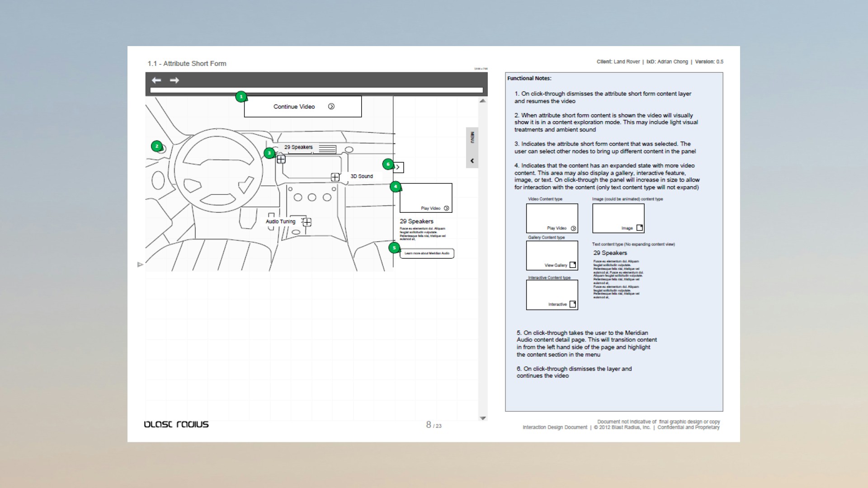The height and width of the screenshot is (488, 868).
Task: Expand the side panel using chevron below MENU
Action: (x=472, y=161)
